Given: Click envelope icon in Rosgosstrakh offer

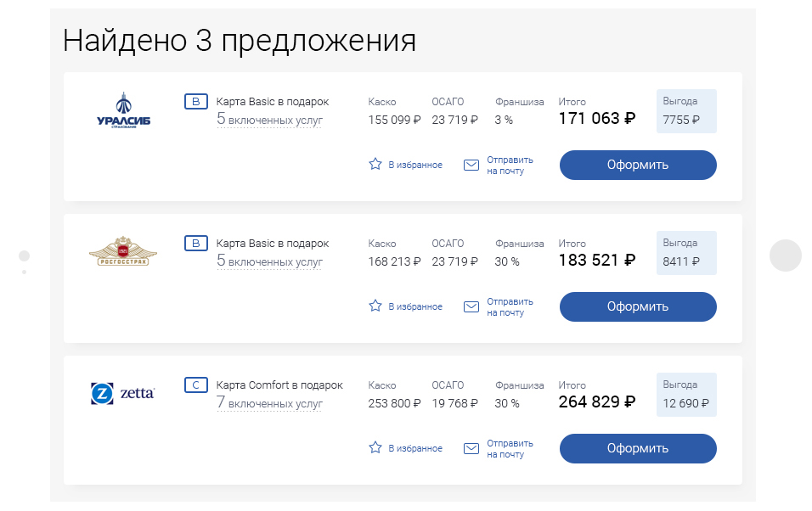Looking at the screenshot, I should [x=471, y=306].
